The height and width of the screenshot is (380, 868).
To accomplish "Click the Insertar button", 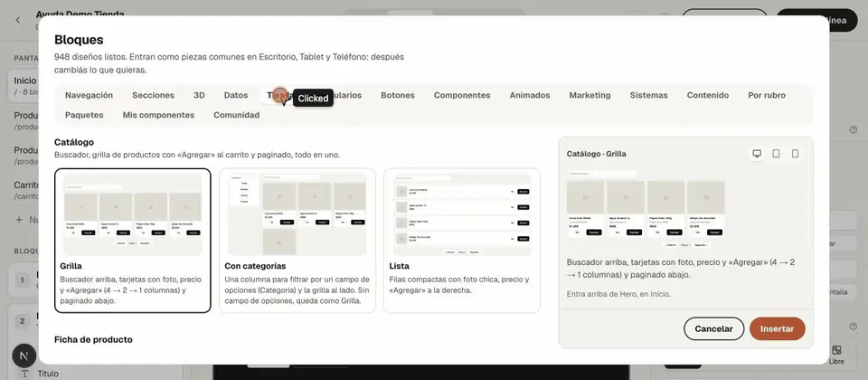I will pyautogui.click(x=778, y=328).
